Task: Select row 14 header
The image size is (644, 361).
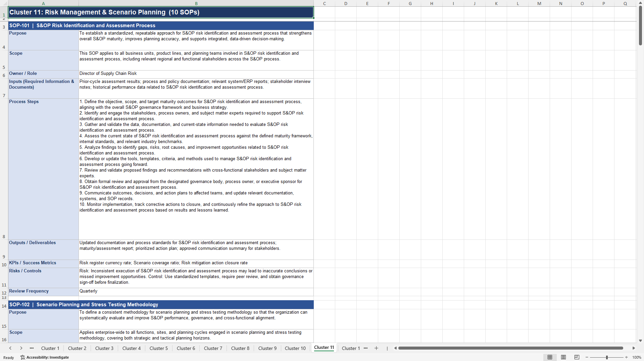Action: click(4, 305)
